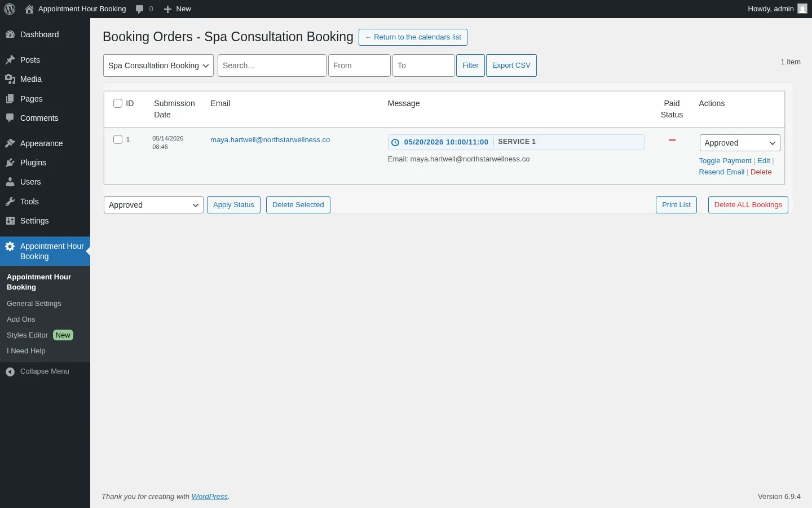The height and width of the screenshot is (508, 812).
Task: Click the From date field
Action: (x=359, y=65)
